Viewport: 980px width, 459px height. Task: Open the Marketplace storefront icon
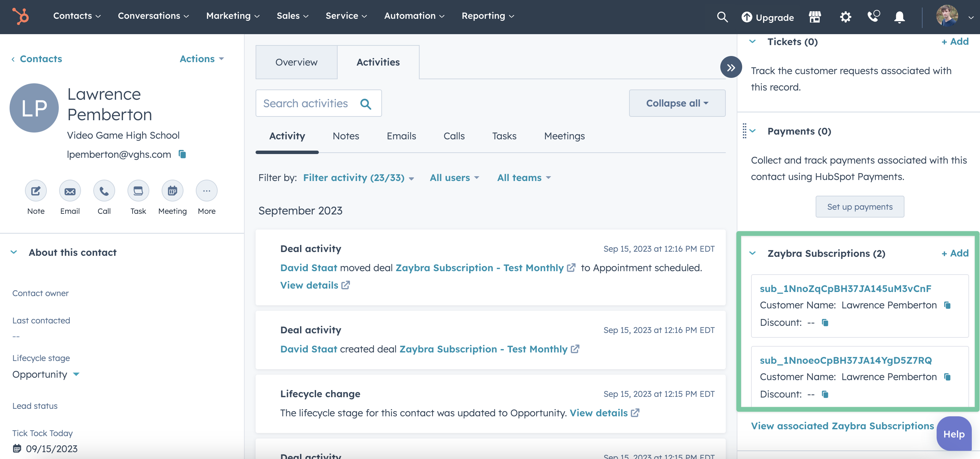click(815, 17)
